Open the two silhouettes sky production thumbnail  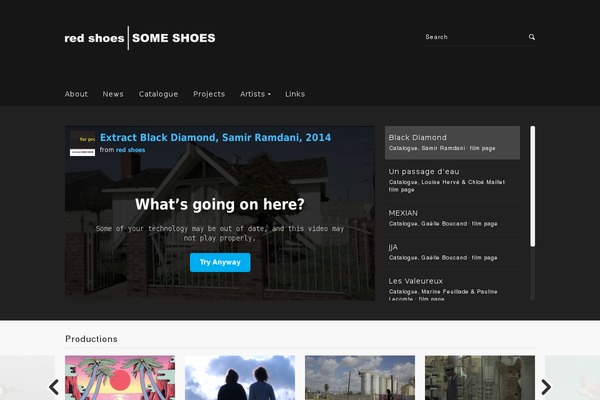pyautogui.click(x=240, y=378)
